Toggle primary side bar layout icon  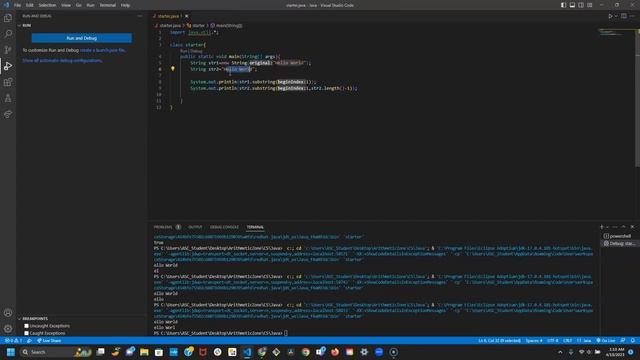(563, 5)
